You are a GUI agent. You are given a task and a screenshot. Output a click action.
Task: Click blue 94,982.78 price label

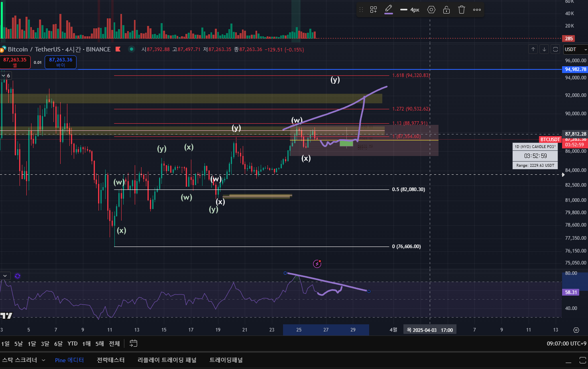[575, 69]
